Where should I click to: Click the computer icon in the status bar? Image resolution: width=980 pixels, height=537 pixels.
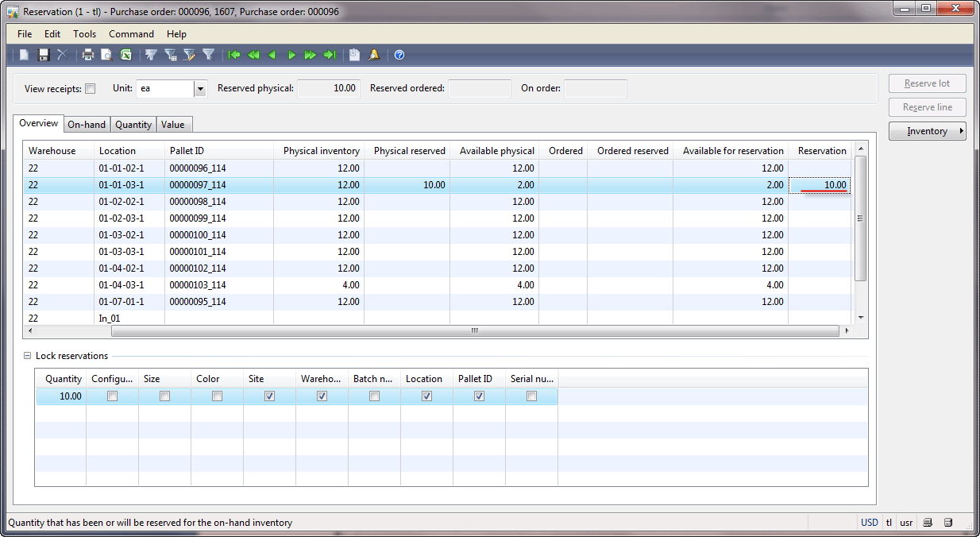[x=927, y=523]
